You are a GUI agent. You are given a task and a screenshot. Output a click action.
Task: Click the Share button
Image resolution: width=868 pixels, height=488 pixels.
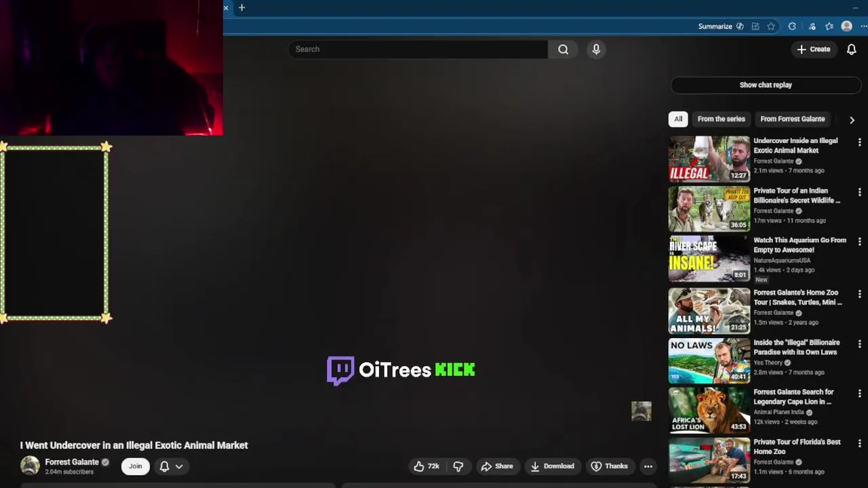coord(497,466)
